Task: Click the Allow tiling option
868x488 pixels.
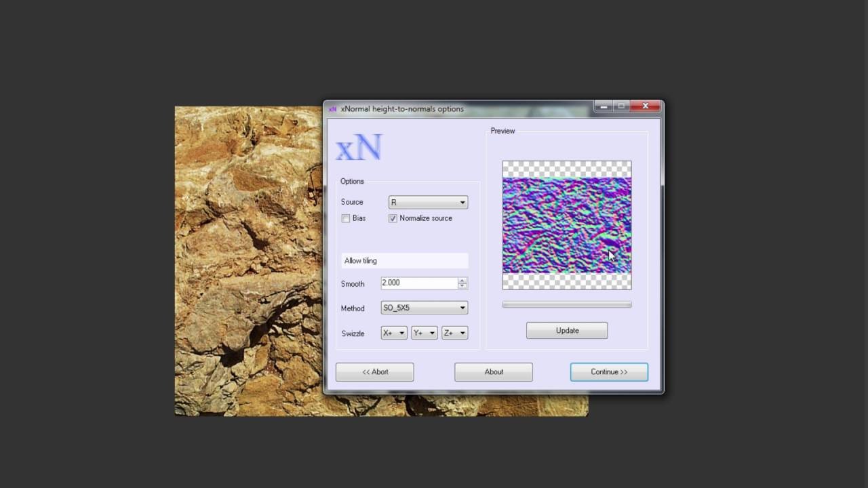Action: point(404,261)
